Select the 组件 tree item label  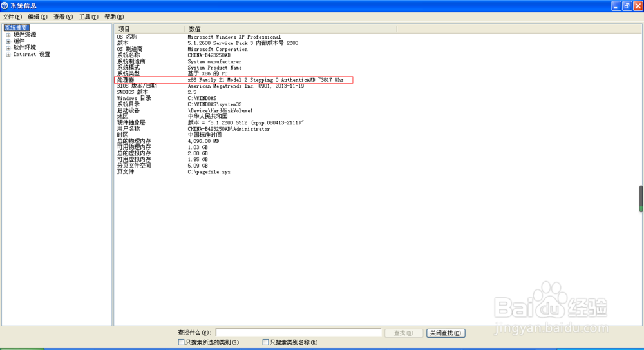click(19, 41)
